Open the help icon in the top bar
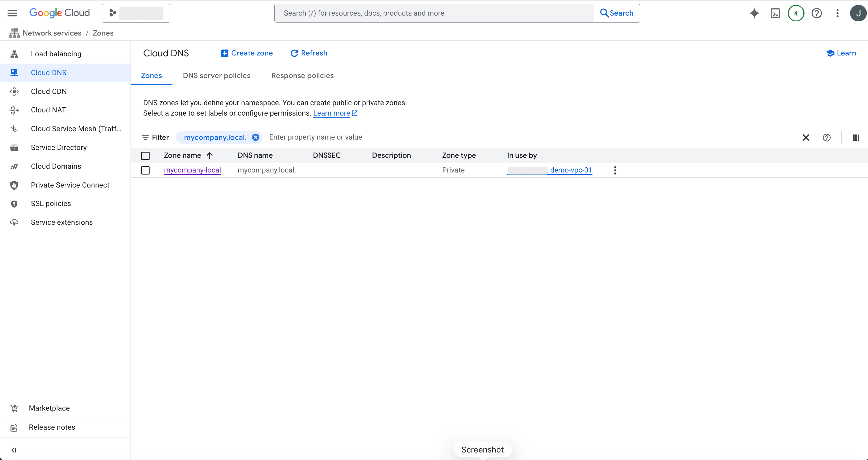This screenshot has height=460, width=868. point(816,13)
